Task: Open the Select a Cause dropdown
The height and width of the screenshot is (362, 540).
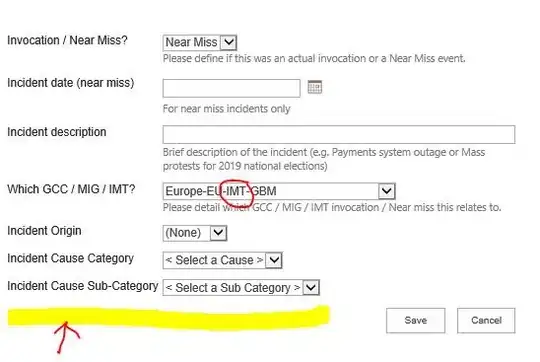Action: [223, 260]
